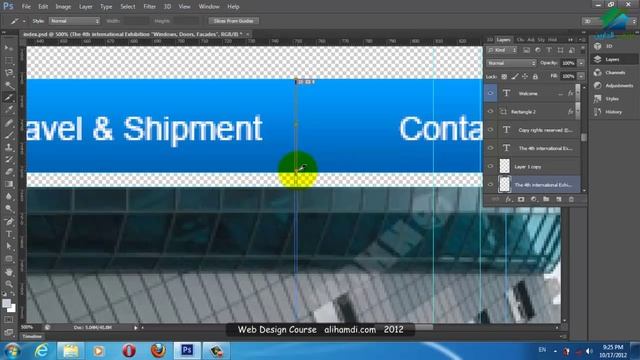Open the Filter menu

point(149,7)
